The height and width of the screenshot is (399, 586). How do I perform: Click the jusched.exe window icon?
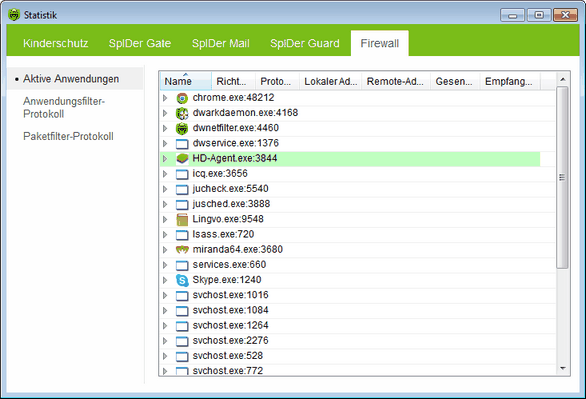pos(182,204)
